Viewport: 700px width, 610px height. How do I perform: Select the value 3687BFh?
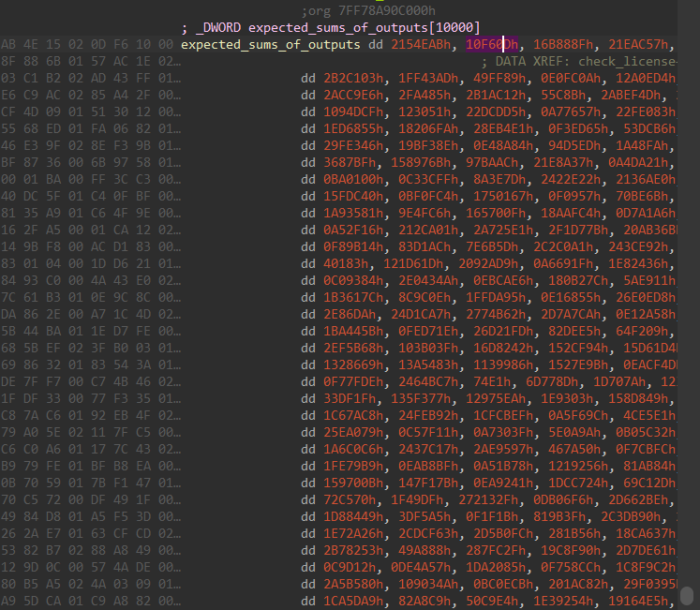(350, 162)
